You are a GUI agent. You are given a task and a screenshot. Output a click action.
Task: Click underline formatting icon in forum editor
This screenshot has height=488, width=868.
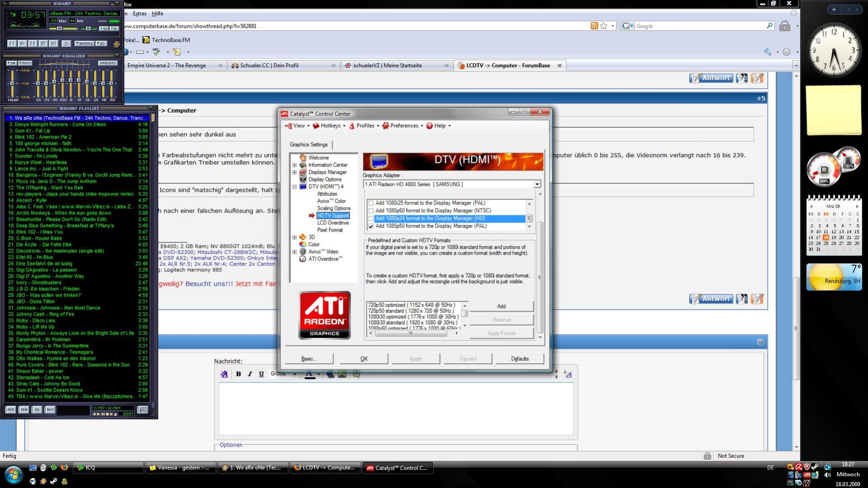261,374
